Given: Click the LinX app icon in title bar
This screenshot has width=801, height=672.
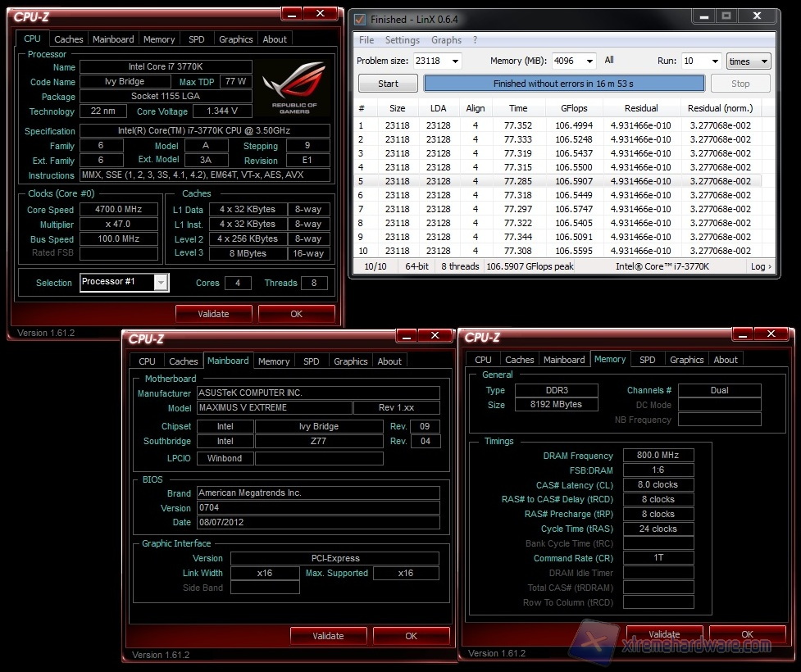Looking at the screenshot, I should tap(359, 19).
